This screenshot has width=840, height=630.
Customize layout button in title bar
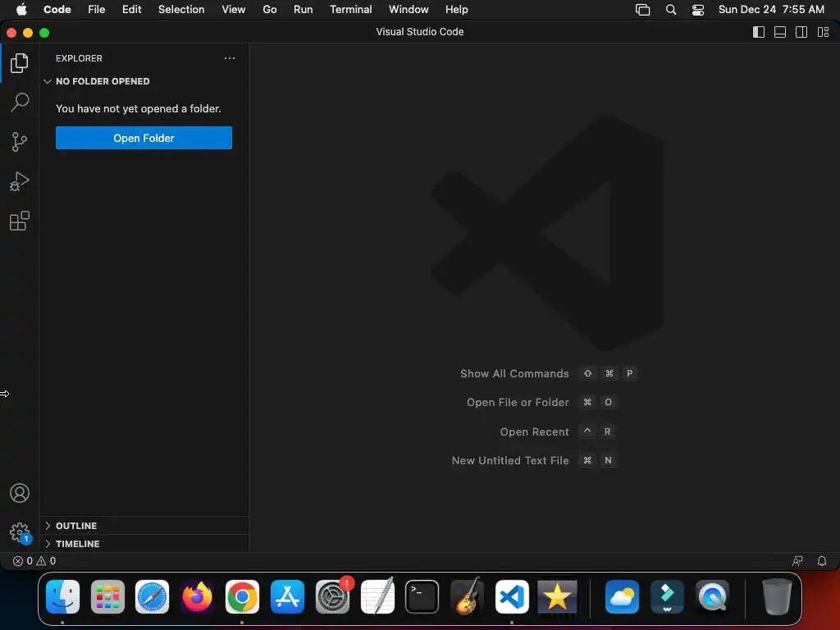click(824, 32)
